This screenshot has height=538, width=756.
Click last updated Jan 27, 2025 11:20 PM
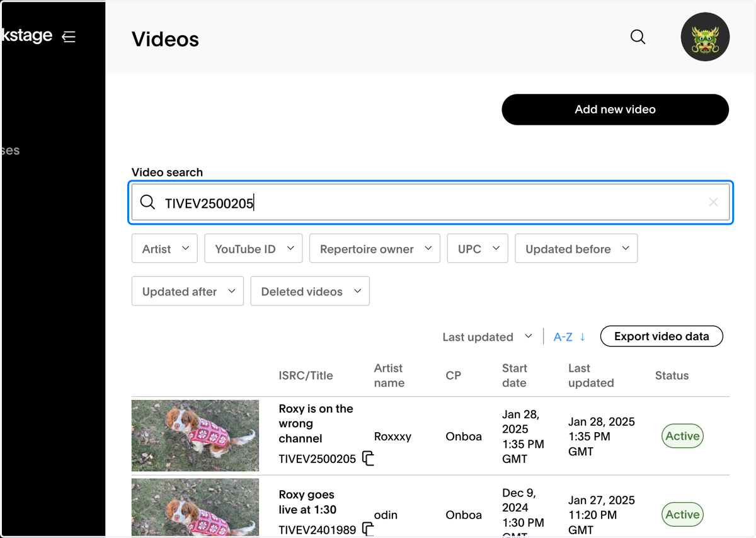pyautogui.click(x=601, y=515)
